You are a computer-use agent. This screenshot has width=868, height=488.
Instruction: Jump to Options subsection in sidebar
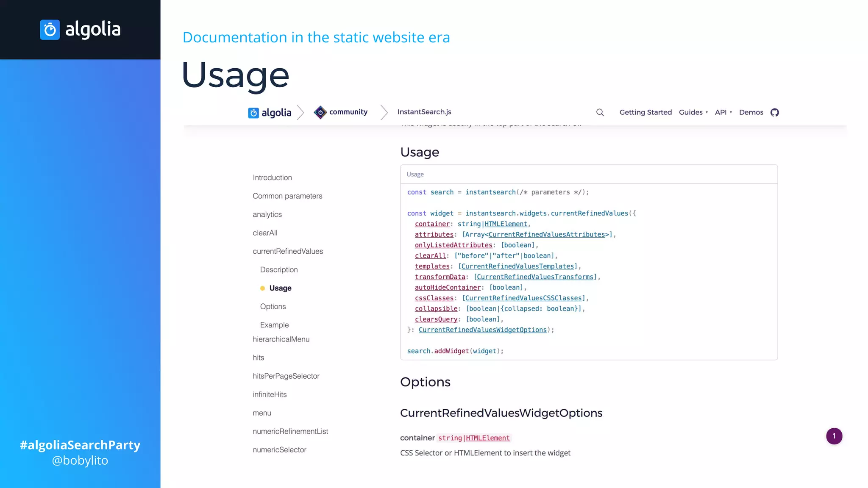(273, 306)
